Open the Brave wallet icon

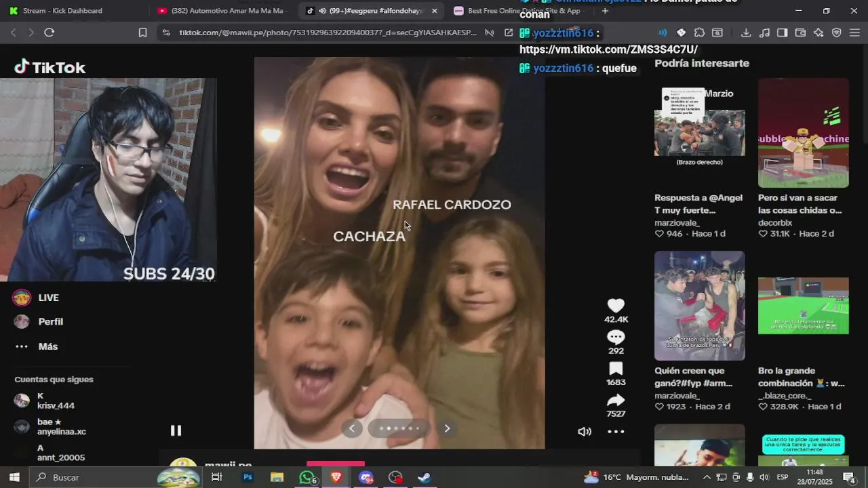point(800,33)
